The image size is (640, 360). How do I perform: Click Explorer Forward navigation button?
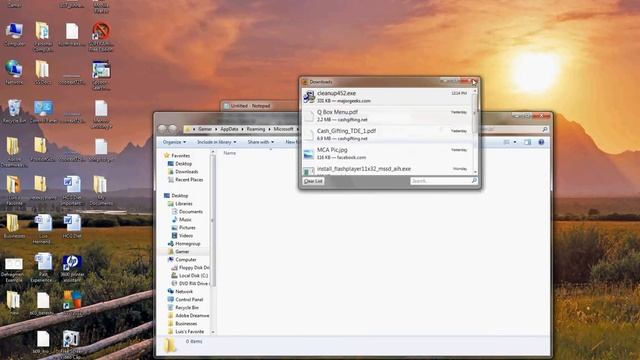point(173,129)
